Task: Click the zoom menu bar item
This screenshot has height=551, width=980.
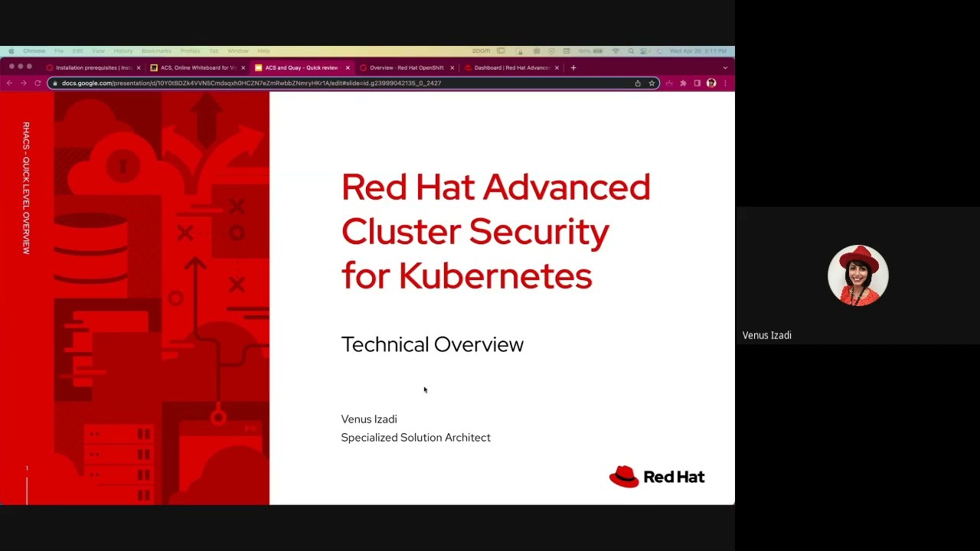Action: (481, 51)
